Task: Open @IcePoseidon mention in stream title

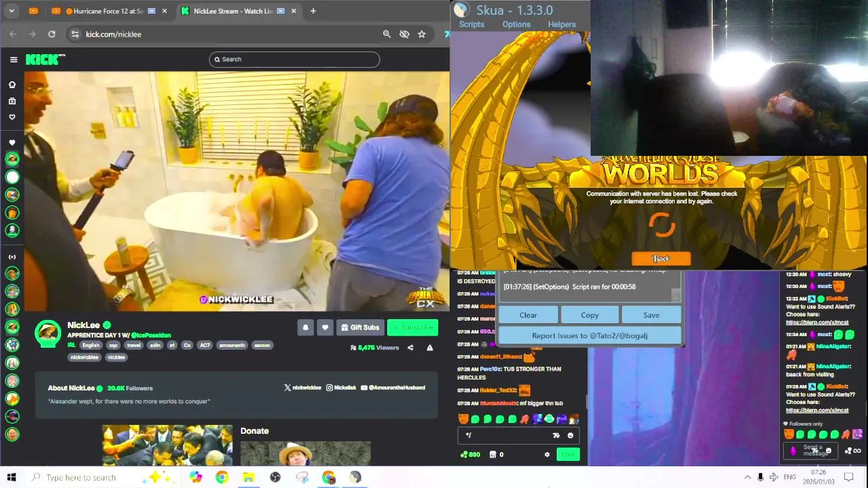Action: (x=151, y=335)
